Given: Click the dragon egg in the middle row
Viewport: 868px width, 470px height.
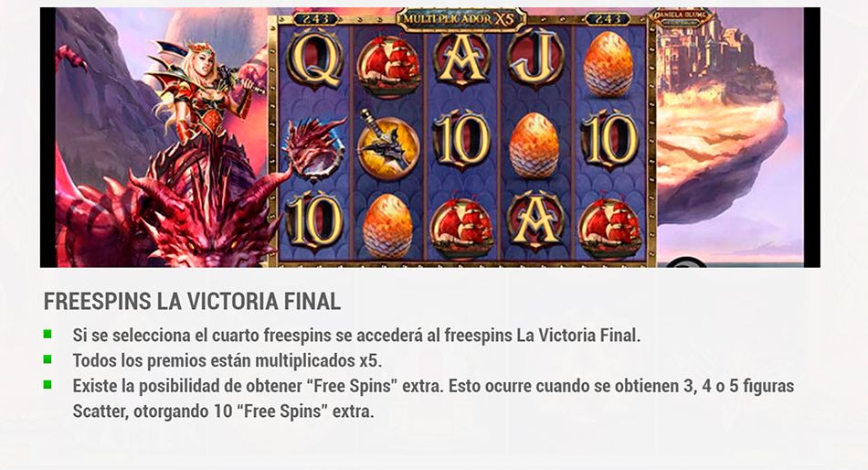Looking at the screenshot, I should [534, 144].
